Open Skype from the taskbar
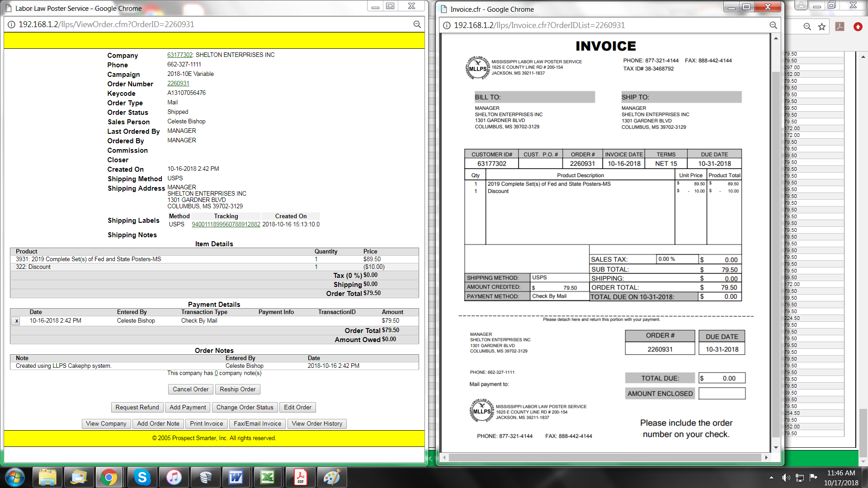Viewport: 868px width, 488px height. (142, 477)
